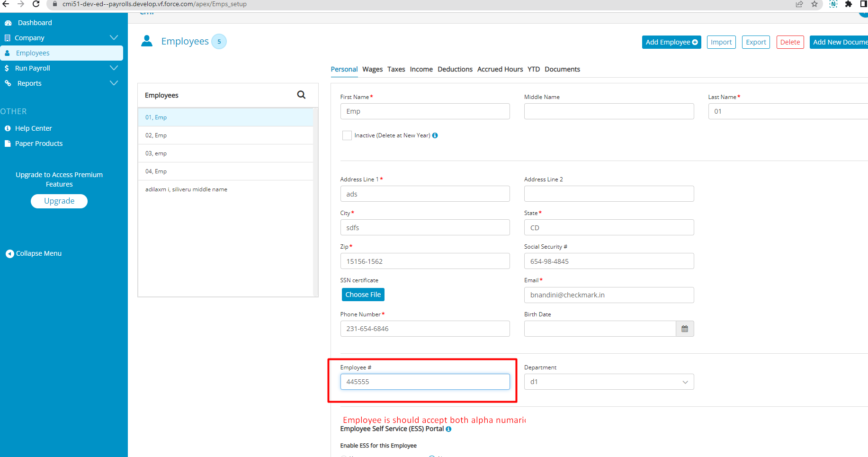The image size is (868, 457).
Task: Click the First Name field
Action: pos(425,111)
